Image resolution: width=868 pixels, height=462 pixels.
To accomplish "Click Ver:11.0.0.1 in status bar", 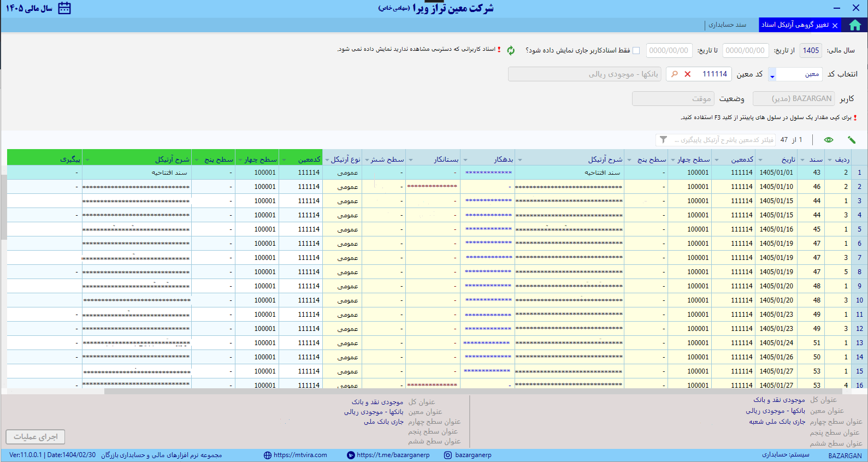I will 26,455.
